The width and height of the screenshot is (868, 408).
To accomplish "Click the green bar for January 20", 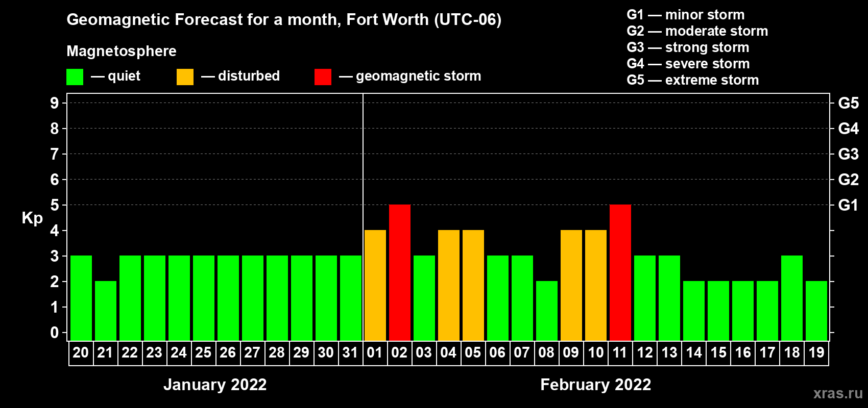I will click(x=81, y=298).
